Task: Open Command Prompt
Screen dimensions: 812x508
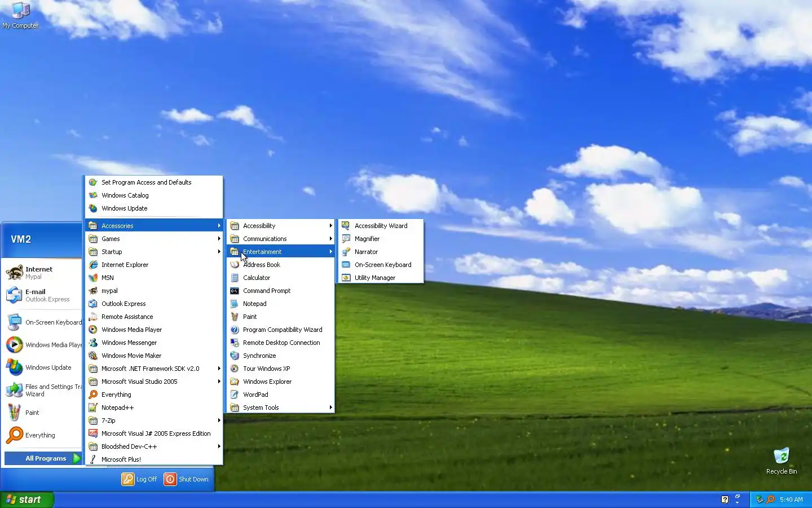Action: click(x=281, y=291)
